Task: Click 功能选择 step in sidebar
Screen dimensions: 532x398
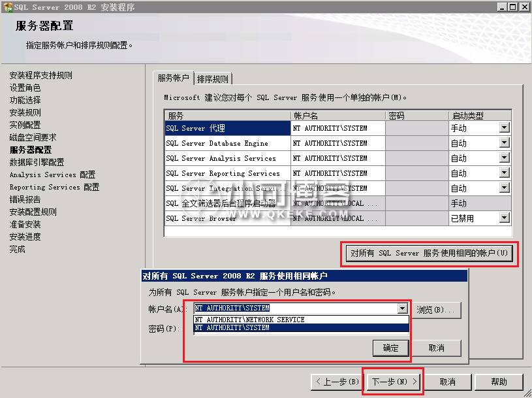Action: click(x=25, y=100)
